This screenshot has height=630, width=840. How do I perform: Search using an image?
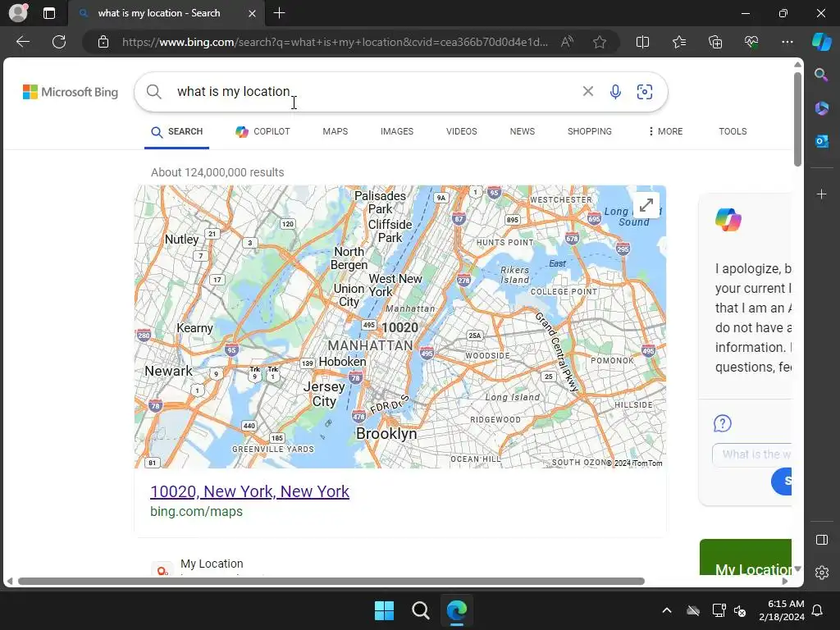[x=645, y=92]
